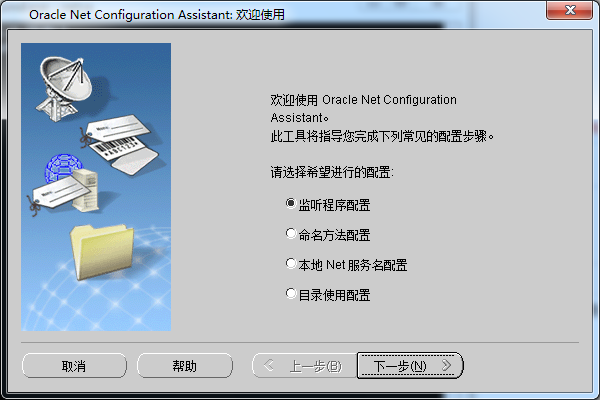This screenshot has width=600, height=400.
Task: Click the beige server tower icon
Action: pyautogui.click(x=86, y=190)
